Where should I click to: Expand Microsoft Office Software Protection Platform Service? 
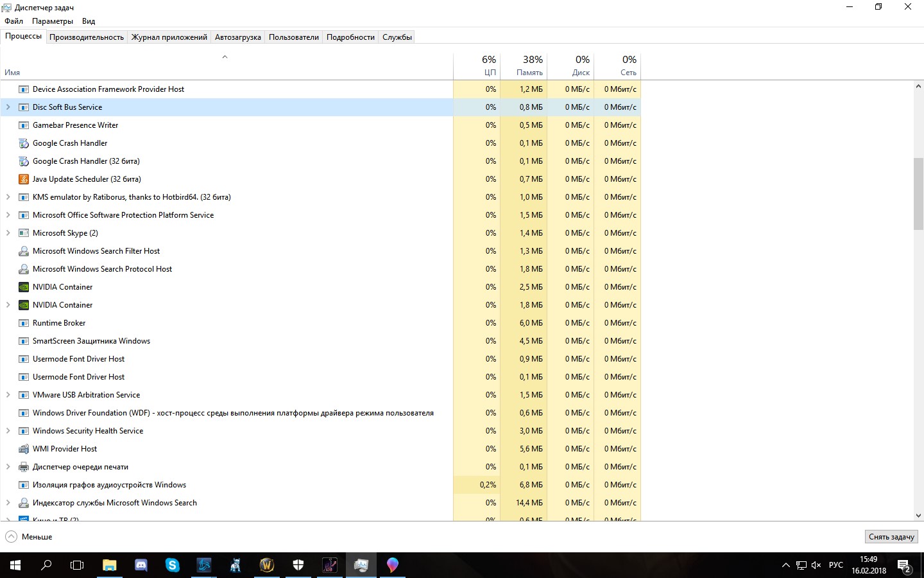click(8, 215)
